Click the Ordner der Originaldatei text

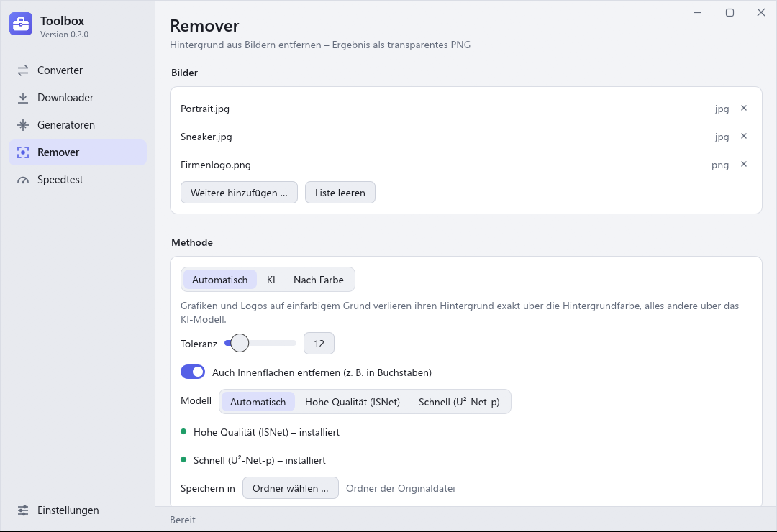pyautogui.click(x=401, y=488)
